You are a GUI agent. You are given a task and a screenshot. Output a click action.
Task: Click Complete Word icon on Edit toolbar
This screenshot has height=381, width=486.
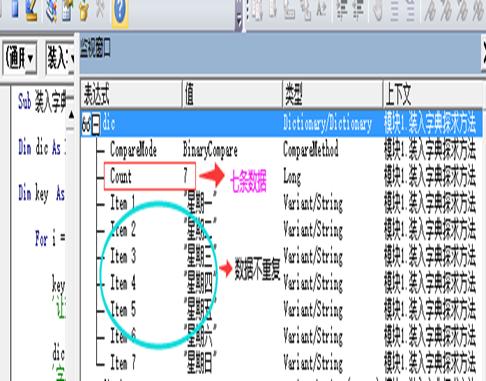coord(321,9)
